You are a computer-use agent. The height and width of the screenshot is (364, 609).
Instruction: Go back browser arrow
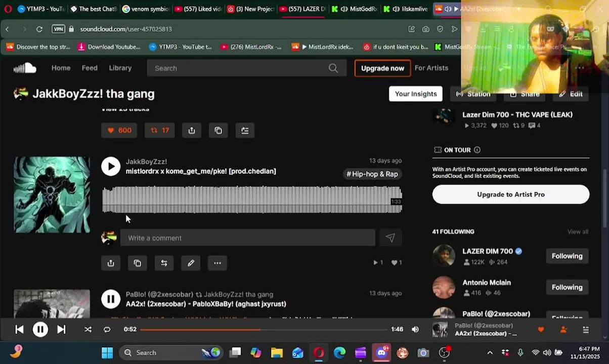(7, 29)
